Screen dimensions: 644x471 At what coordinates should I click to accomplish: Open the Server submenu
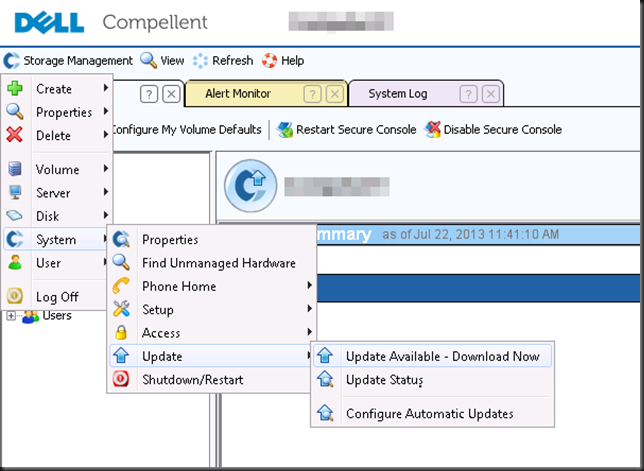[58, 193]
